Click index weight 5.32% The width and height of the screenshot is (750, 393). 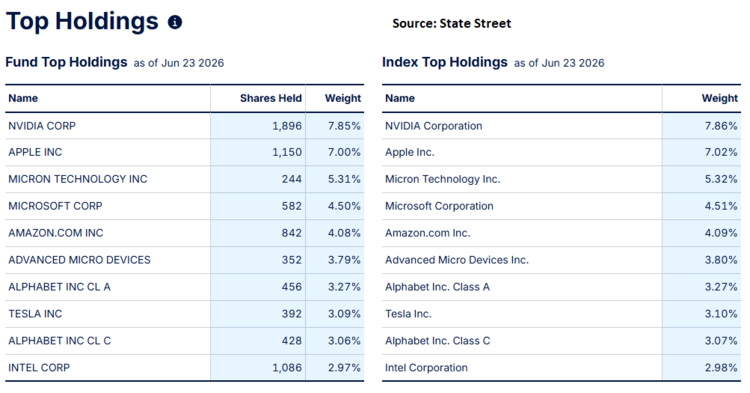click(x=721, y=179)
